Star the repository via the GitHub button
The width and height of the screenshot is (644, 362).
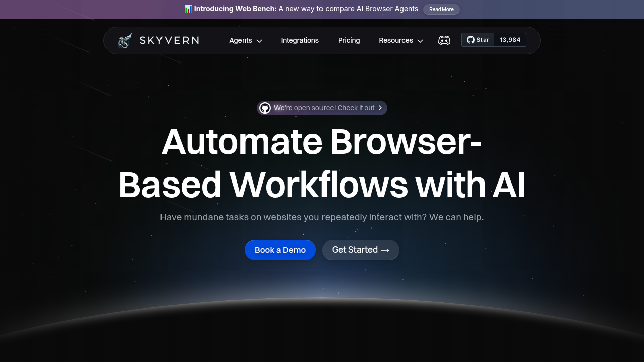[x=477, y=40]
